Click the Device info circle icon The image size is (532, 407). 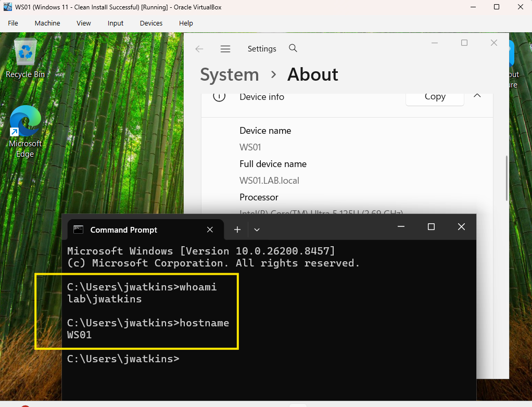click(219, 96)
